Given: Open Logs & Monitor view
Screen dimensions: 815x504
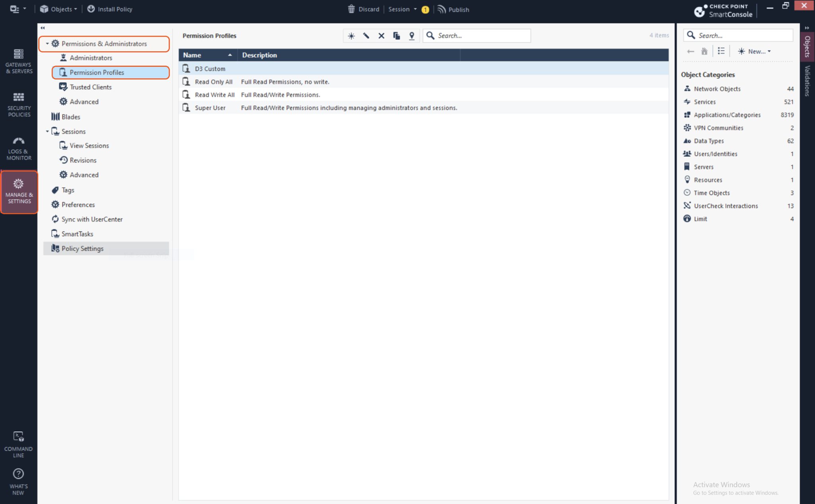Looking at the screenshot, I should coord(19,148).
